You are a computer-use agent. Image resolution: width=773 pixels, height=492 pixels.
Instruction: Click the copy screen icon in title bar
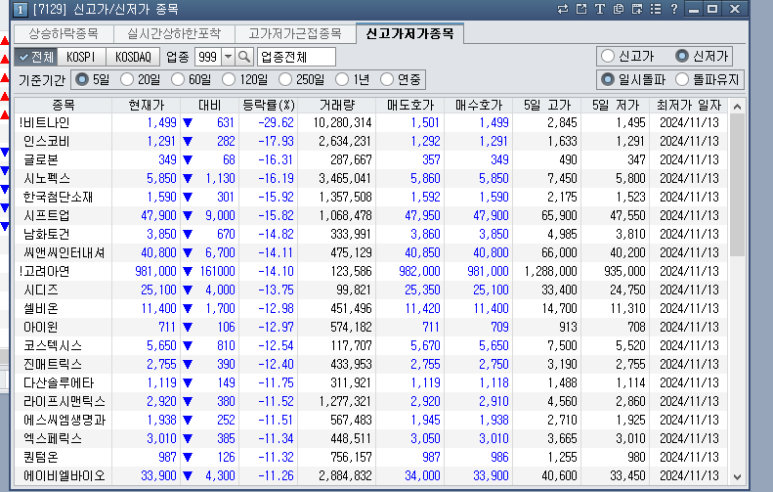(x=618, y=9)
